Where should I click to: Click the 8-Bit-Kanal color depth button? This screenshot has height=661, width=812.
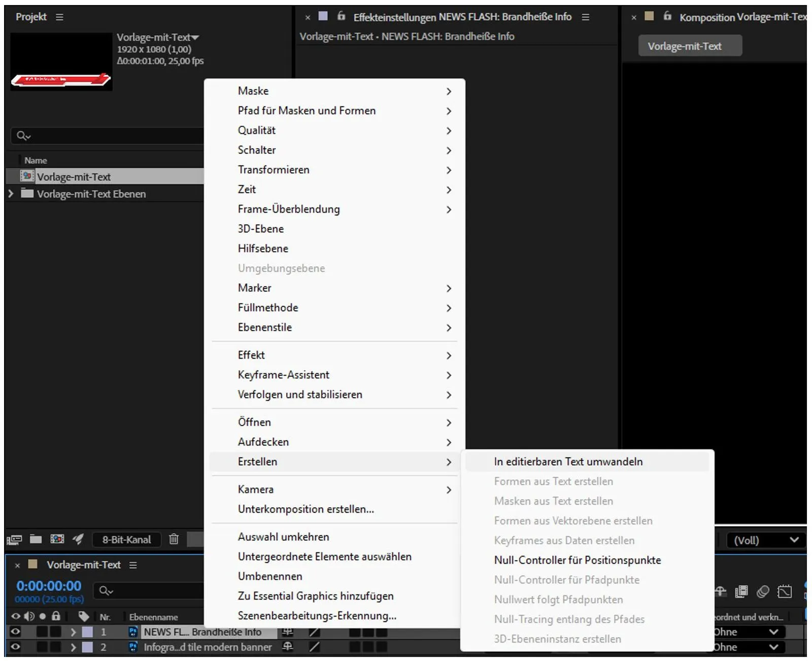pyautogui.click(x=126, y=539)
